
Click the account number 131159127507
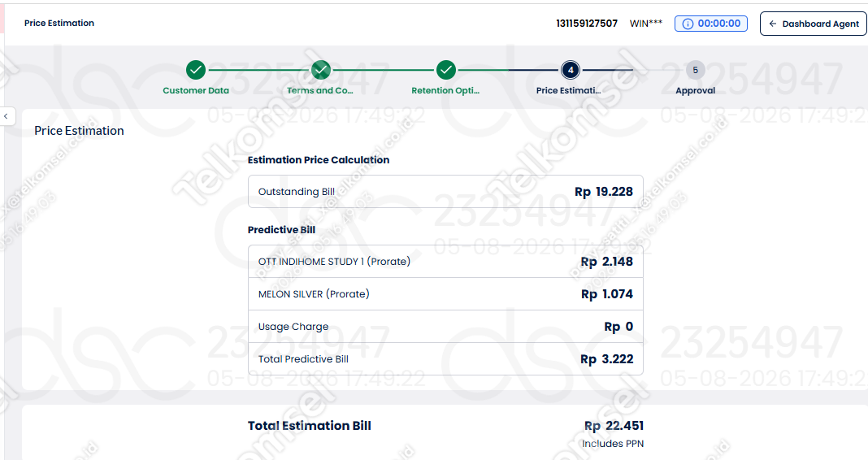[x=587, y=24]
